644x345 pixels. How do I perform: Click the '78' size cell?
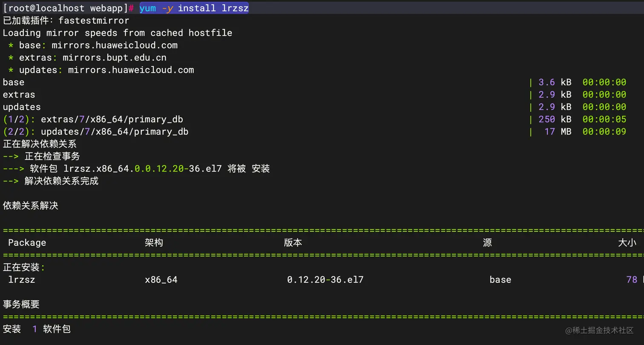(x=632, y=279)
